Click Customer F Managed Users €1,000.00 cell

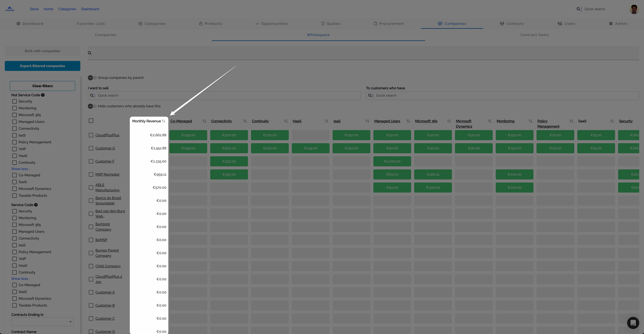pos(392,161)
